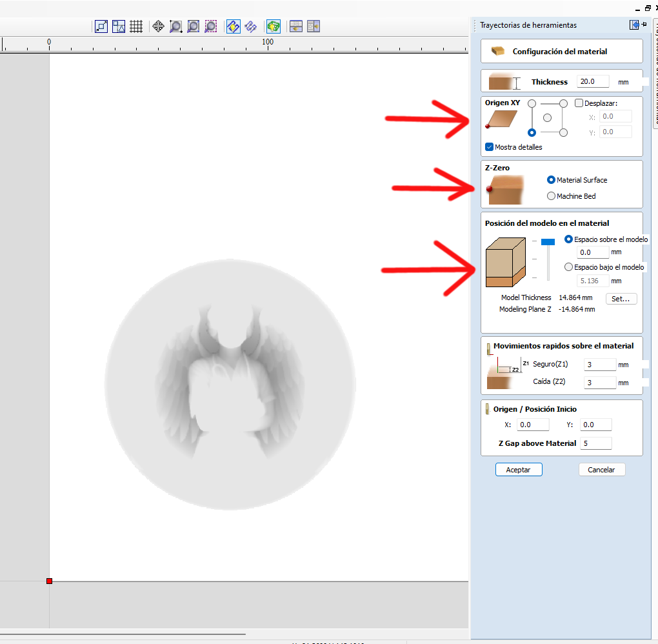Uncheck the Mostra detalles checkbox
The width and height of the screenshot is (658, 644).
[x=489, y=147]
